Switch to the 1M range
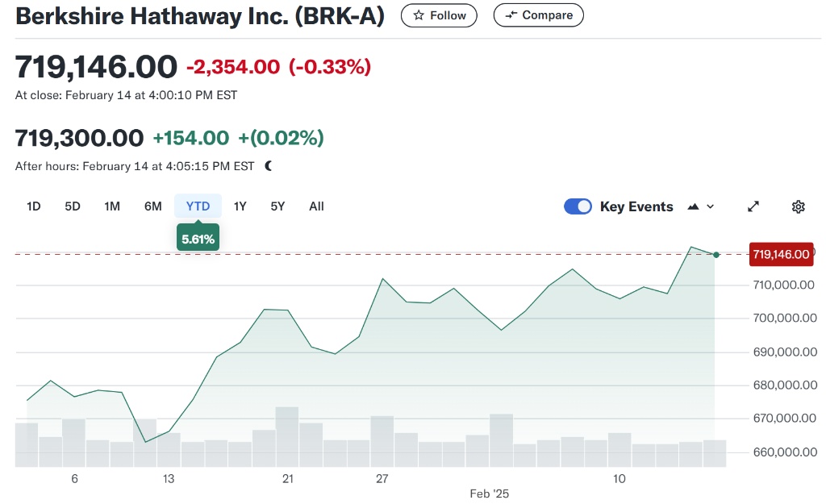826x504 pixels. coord(112,206)
